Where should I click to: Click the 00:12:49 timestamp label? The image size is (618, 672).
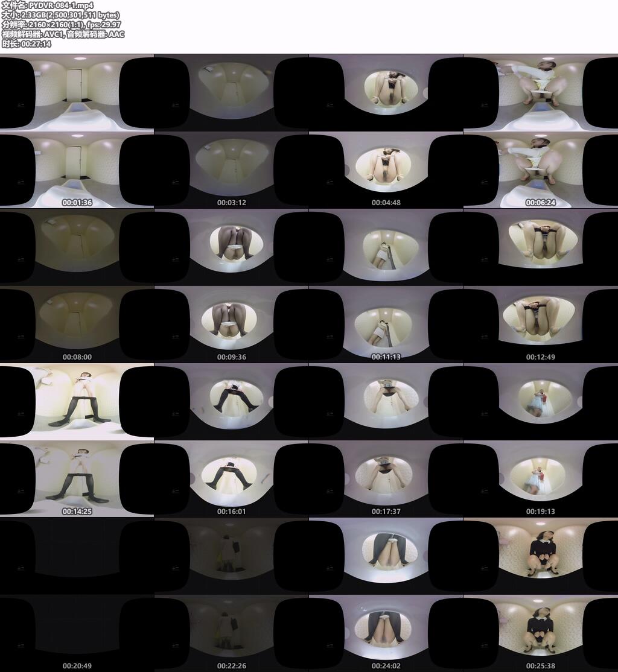click(540, 357)
